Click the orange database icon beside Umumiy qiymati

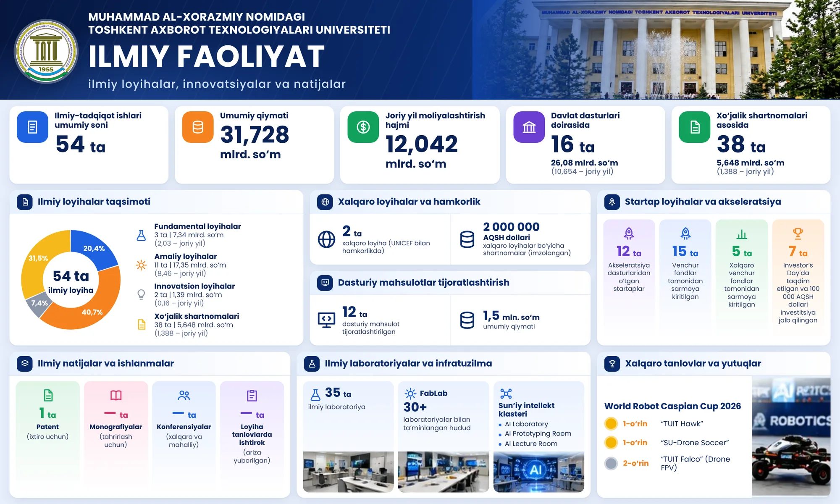pos(198,127)
